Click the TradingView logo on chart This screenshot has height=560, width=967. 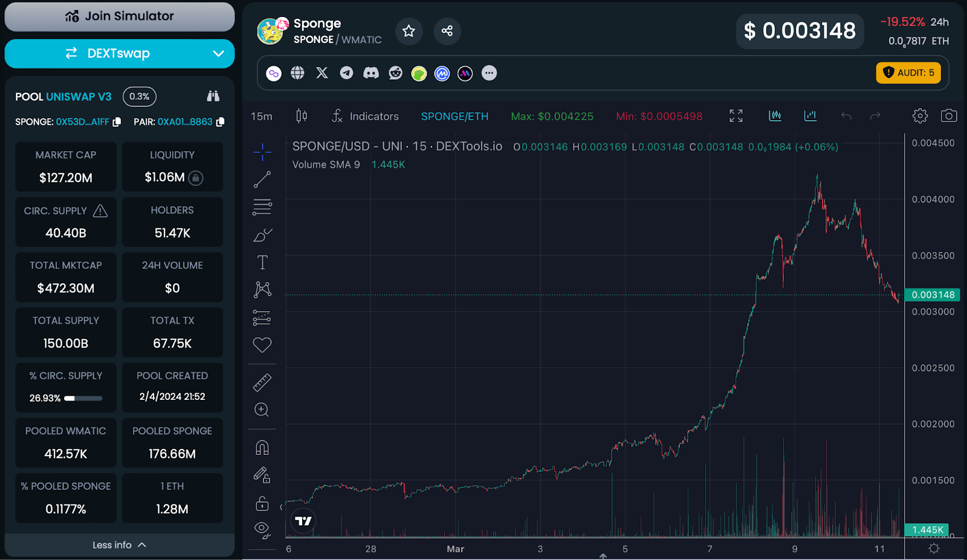(x=303, y=521)
